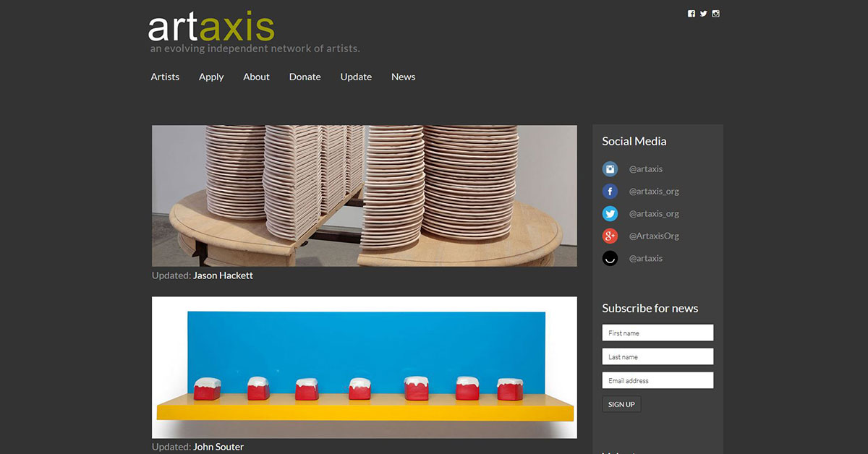Click the Instagram icon beside @artaxis

click(x=610, y=168)
